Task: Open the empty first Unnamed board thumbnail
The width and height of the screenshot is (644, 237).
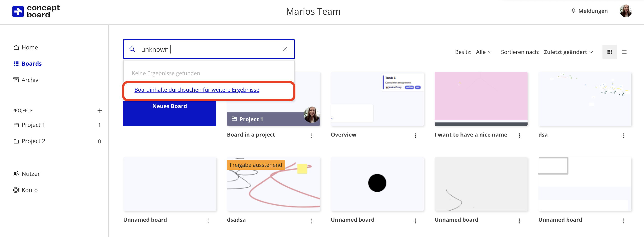Action: tap(169, 184)
